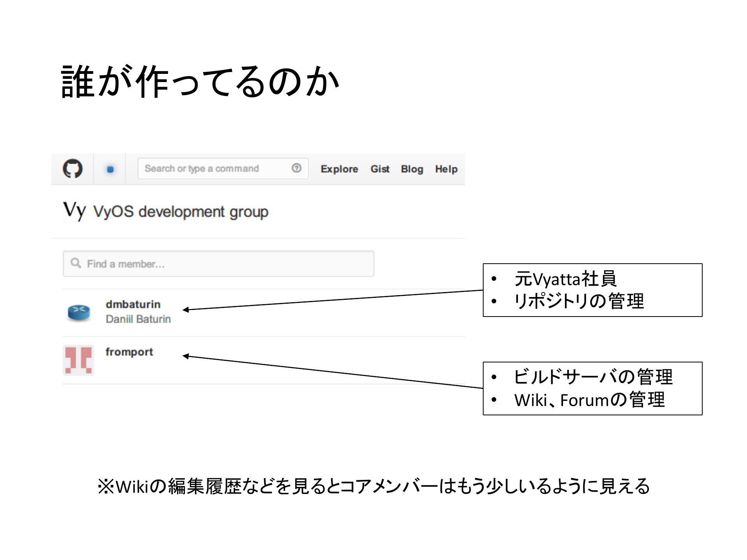Click the slide title 誰が作ってるのか
Image resolution: width=747 pixels, height=560 pixels.
pos(200,82)
